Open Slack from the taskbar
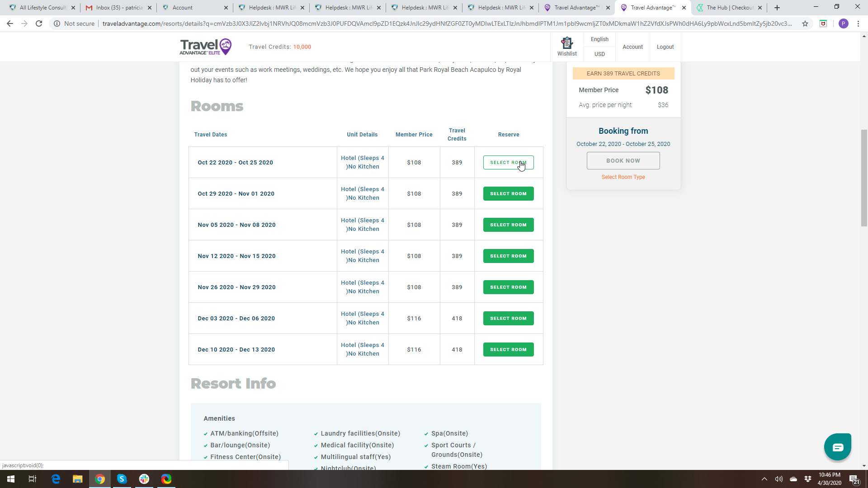 pyautogui.click(x=144, y=479)
